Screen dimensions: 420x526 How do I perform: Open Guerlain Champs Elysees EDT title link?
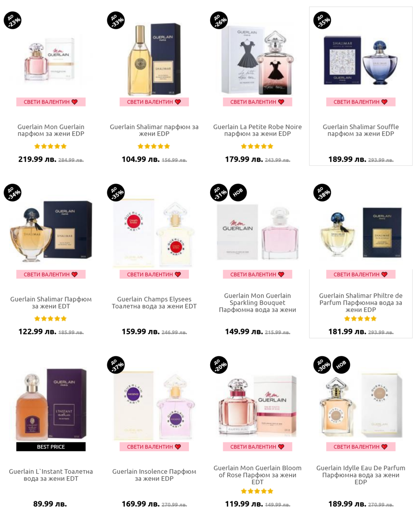tap(154, 303)
